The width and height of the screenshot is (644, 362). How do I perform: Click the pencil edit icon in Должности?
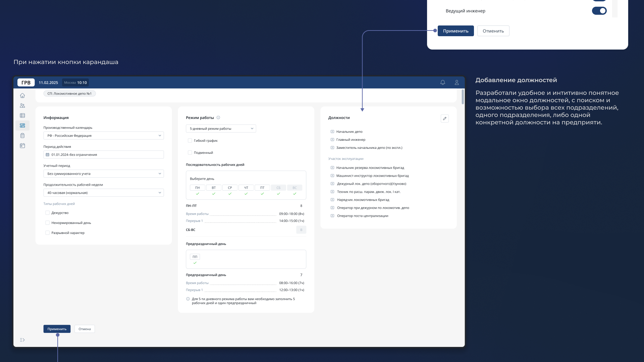[444, 118]
